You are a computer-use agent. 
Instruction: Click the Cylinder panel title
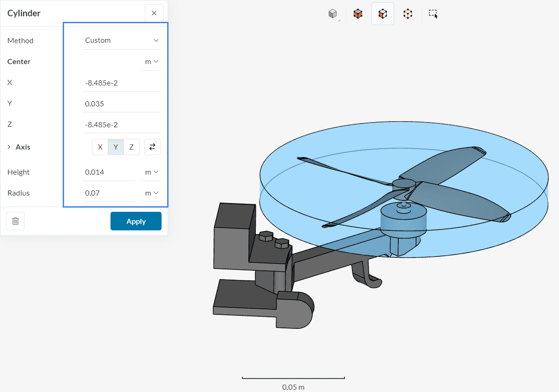click(x=24, y=13)
